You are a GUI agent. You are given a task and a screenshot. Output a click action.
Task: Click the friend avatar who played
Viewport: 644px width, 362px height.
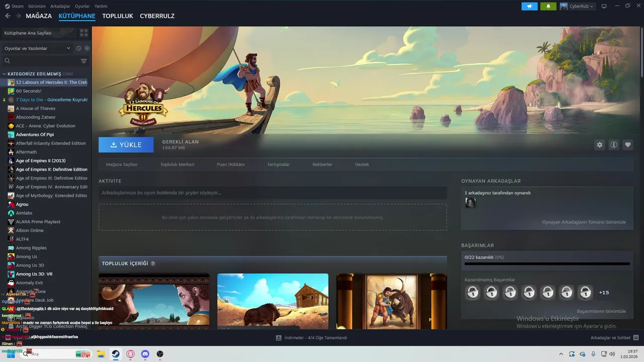(470, 203)
